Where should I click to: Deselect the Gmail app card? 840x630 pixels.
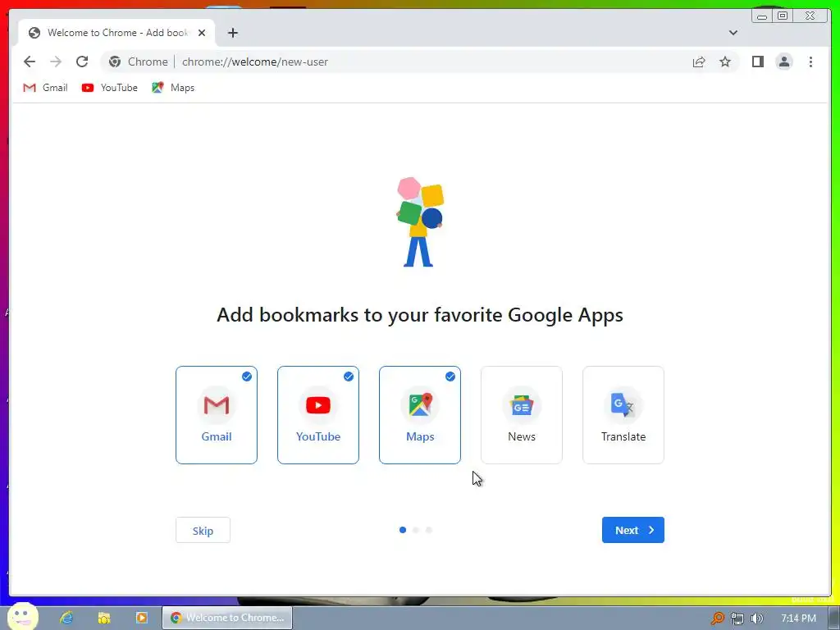pos(217,414)
